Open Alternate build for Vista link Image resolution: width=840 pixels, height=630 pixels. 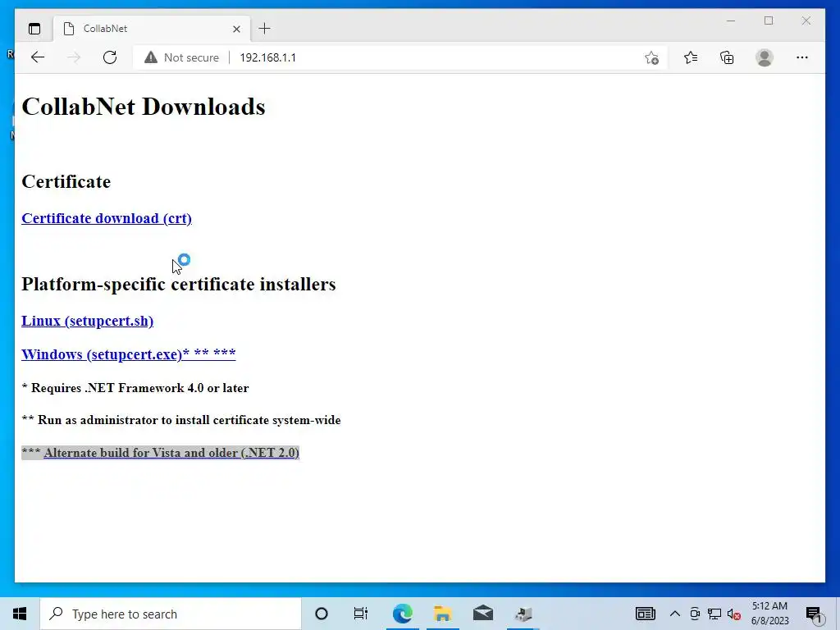(x=171, y=453)
